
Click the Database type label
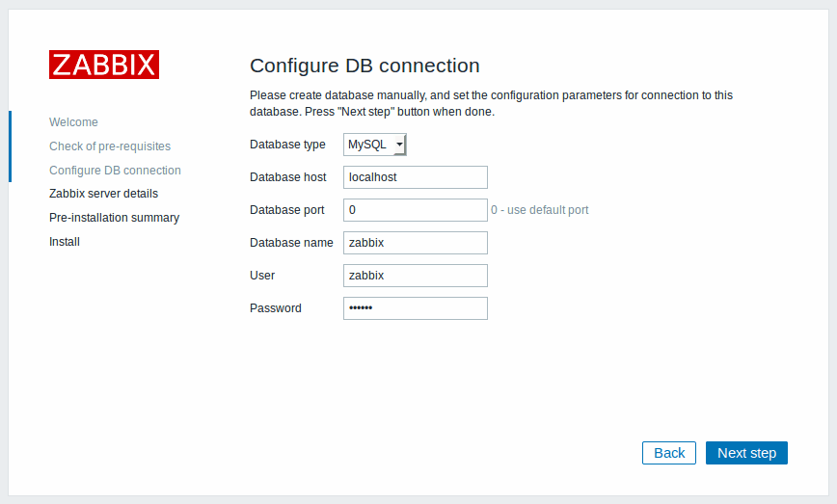(x=287, y=145)
